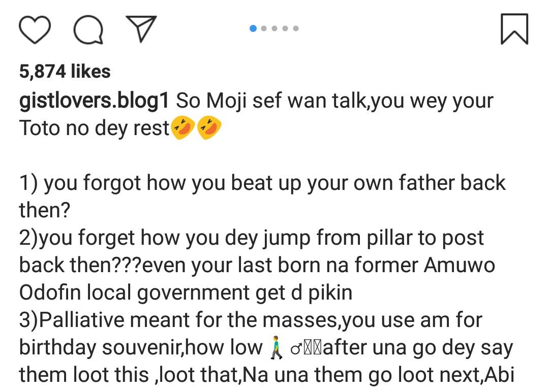Share the post with the paper plane icon
Viewport: 549px width, 392px height.
(141, 28)
